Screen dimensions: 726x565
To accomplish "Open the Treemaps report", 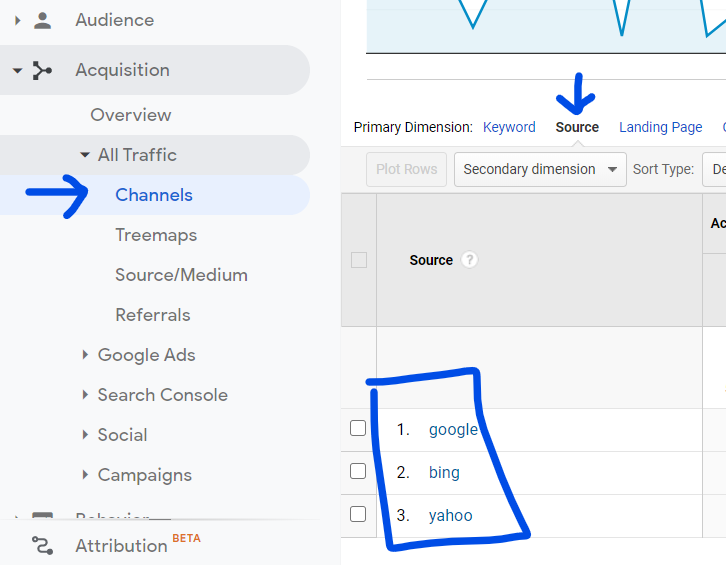I will pyautogui.click(x=156, y=235).
